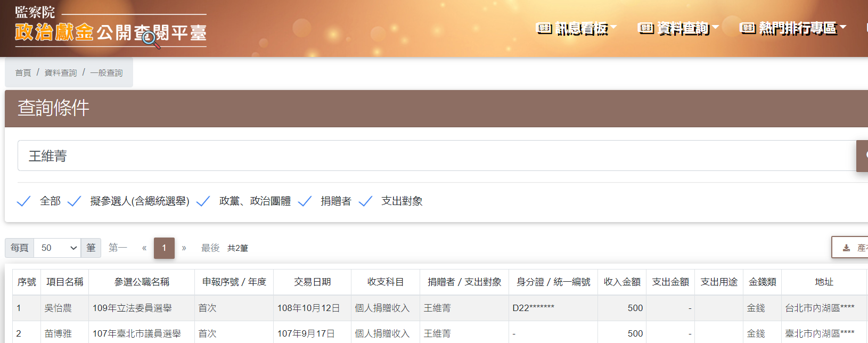The height and width of the screenshot is (343, 868).
Task: Click the magnifier icon in the site logo
Action: (151, 39)
